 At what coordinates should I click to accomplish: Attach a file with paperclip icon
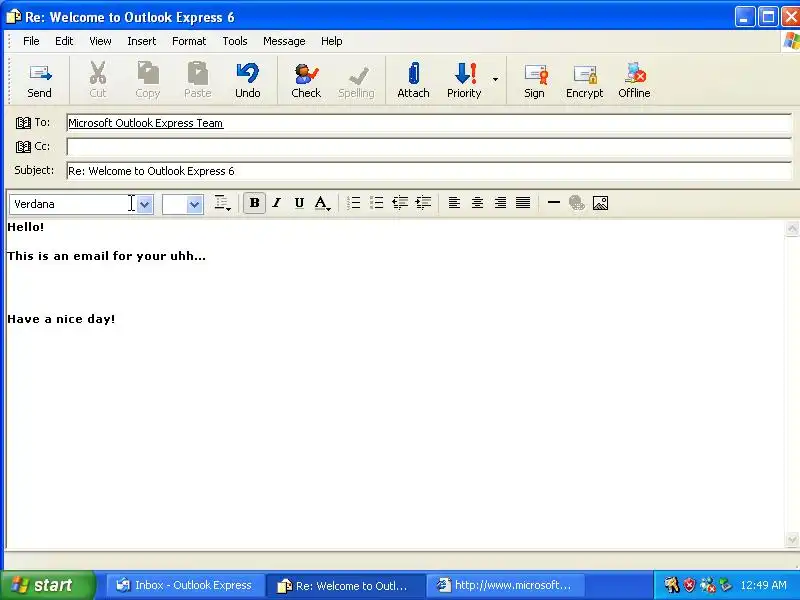[x=413, y=81]
